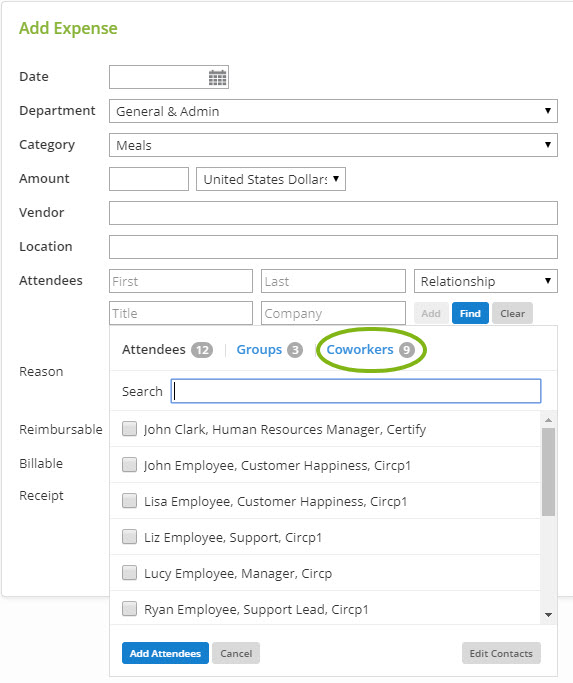
Task: Click the scrollbar up arrow in attendee list
Action: coord(549,420)
